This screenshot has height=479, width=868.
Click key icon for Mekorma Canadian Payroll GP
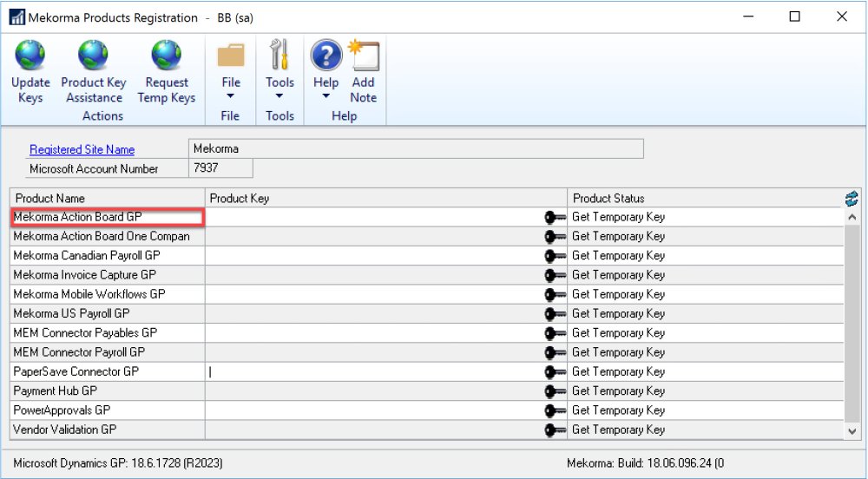pos(555,256)
